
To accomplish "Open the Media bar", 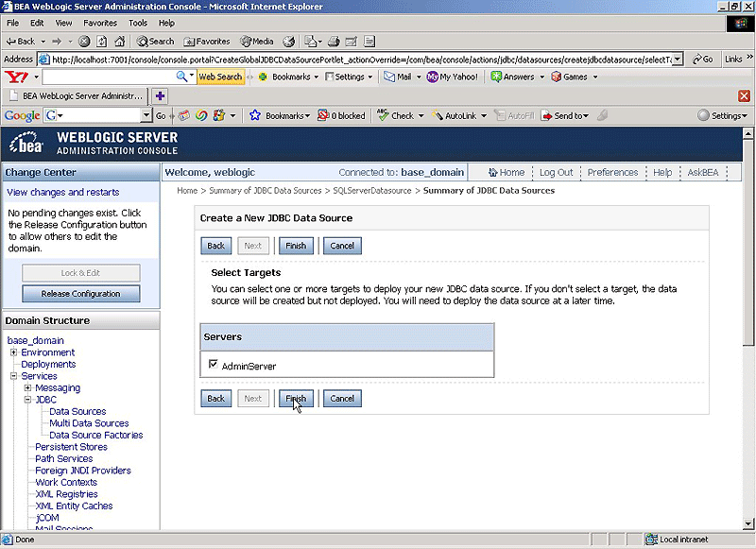I will click(x=257, y=42).
